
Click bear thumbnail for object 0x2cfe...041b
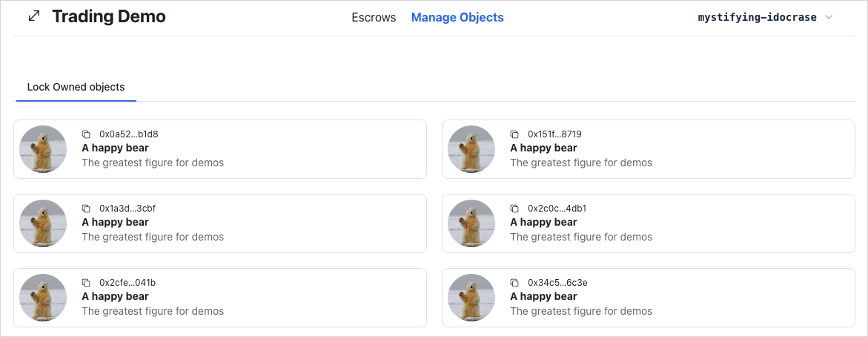point(43,298)
